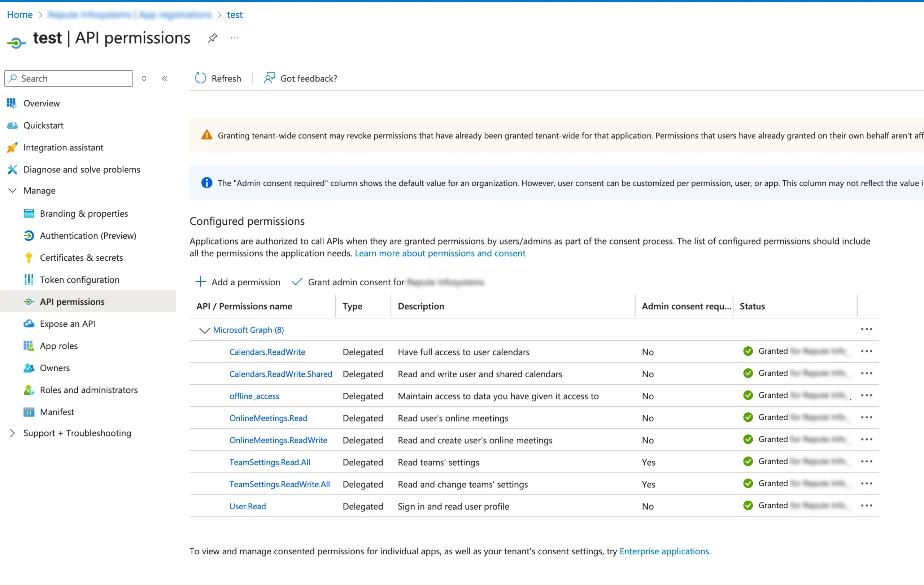Click the Admin consent required column header
This screenshot has width=924, height=585.
click(x=687, y=306)
